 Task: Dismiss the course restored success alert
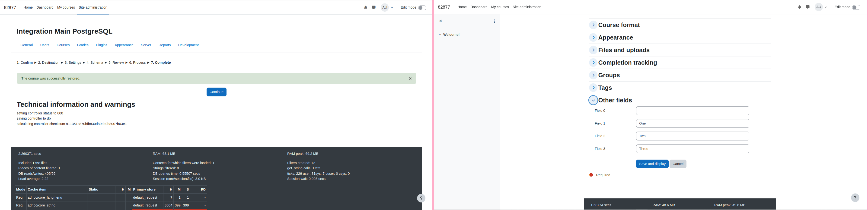[x=410, y=78]
